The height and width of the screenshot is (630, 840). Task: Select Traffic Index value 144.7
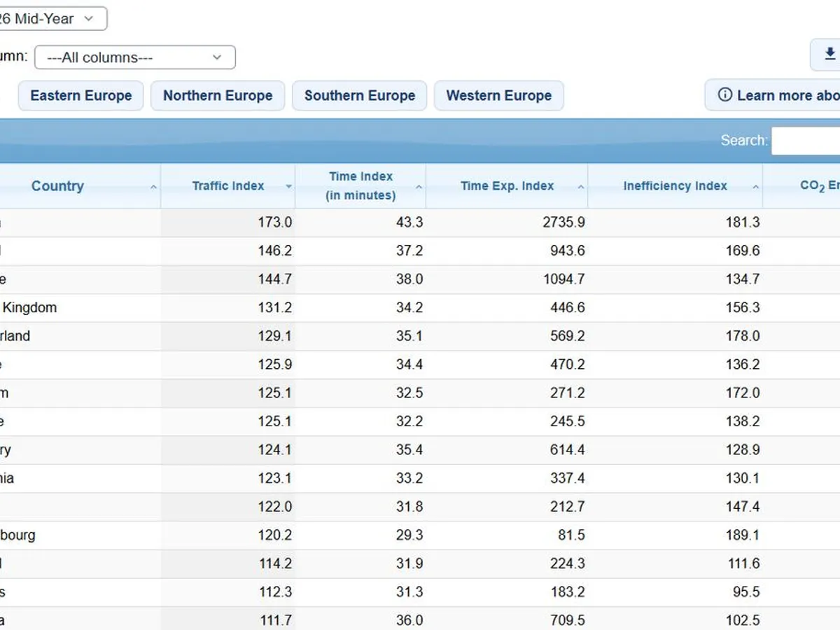274,279
